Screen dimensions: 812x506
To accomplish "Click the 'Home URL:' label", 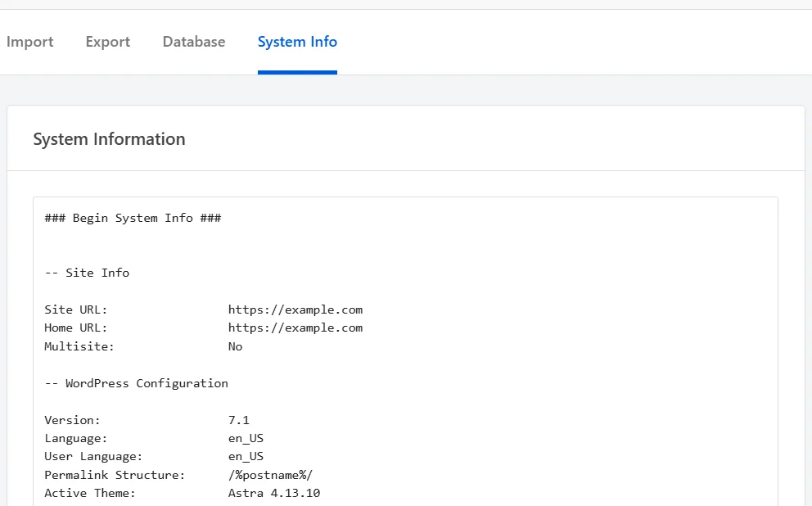I will [x=75, y=328].
